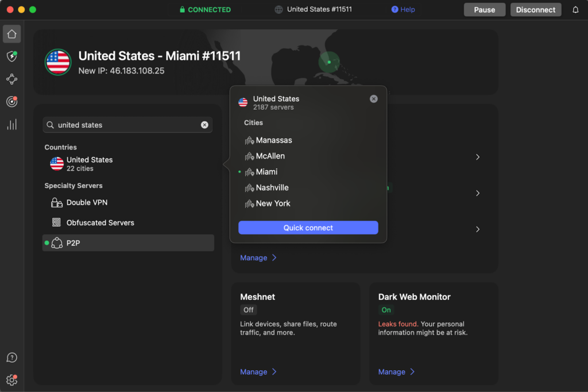
Task: Open settings gear icon in sidebar
Action: click(x=11, y=380)
